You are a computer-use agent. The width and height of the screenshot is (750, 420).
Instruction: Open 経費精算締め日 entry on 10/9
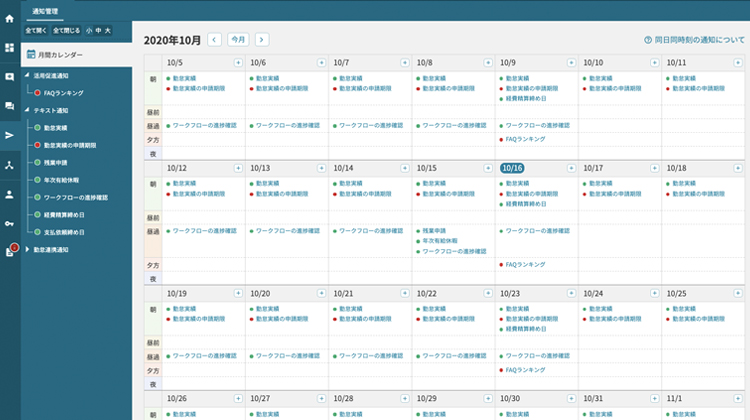tap(526, 99)
